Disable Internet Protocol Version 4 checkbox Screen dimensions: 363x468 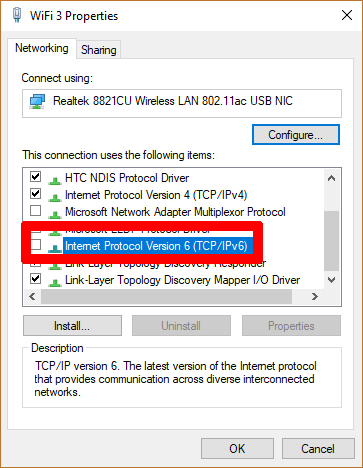pyautogui.click(x=36, y=193)
